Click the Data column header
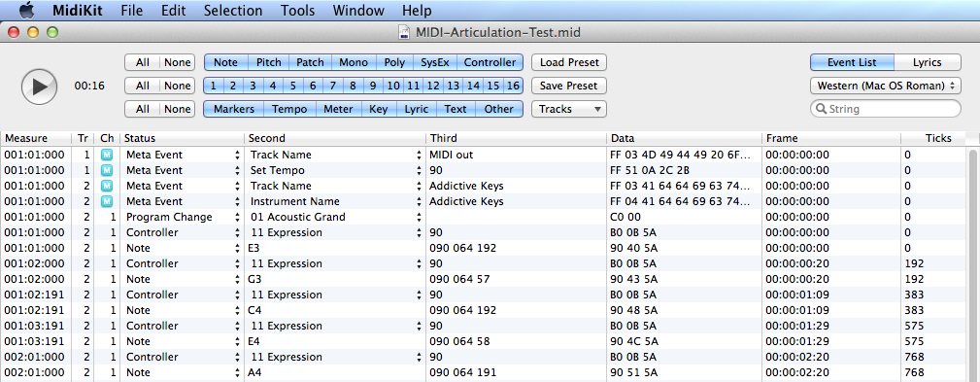The width and height of the screenshot is (980, 382). [684, 138]
